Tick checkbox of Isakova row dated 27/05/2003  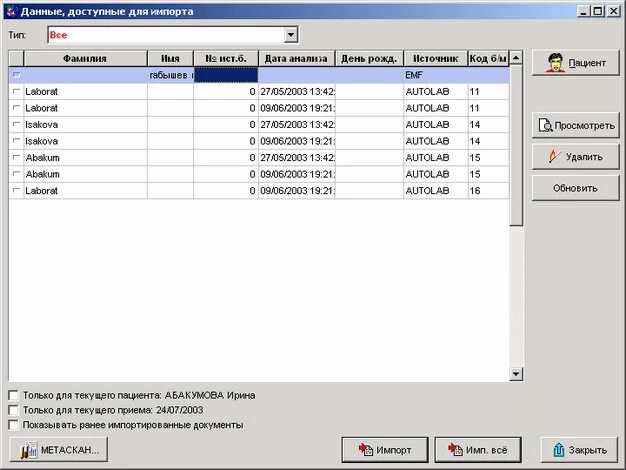16,125
